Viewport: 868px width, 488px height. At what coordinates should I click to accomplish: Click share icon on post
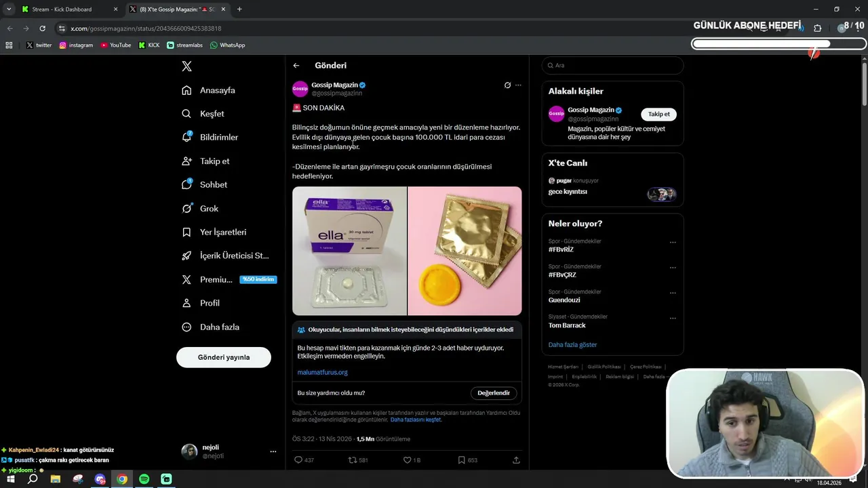pyautogui.click(x=516, y=460)
